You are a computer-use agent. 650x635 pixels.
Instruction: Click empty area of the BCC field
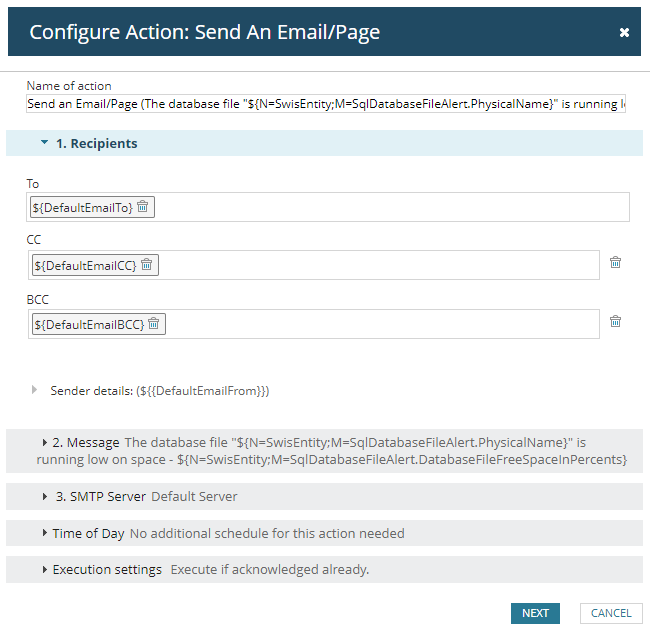[380, 324]
